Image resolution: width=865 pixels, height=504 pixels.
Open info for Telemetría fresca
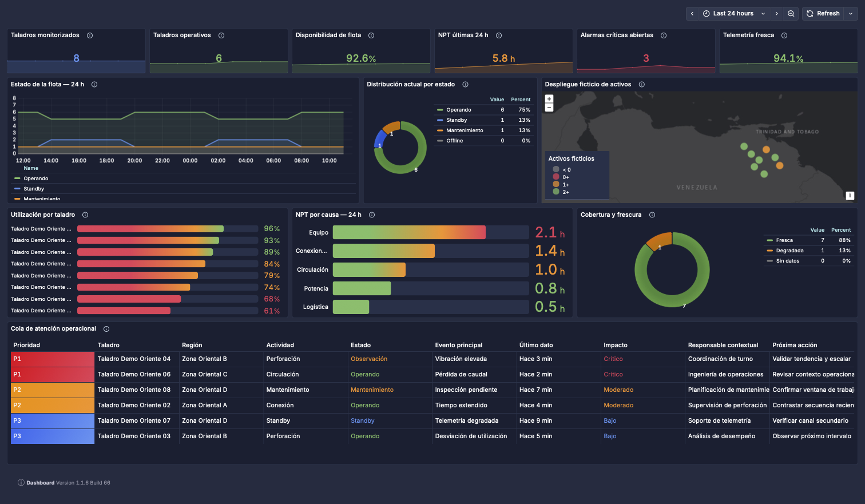(784, 35)
